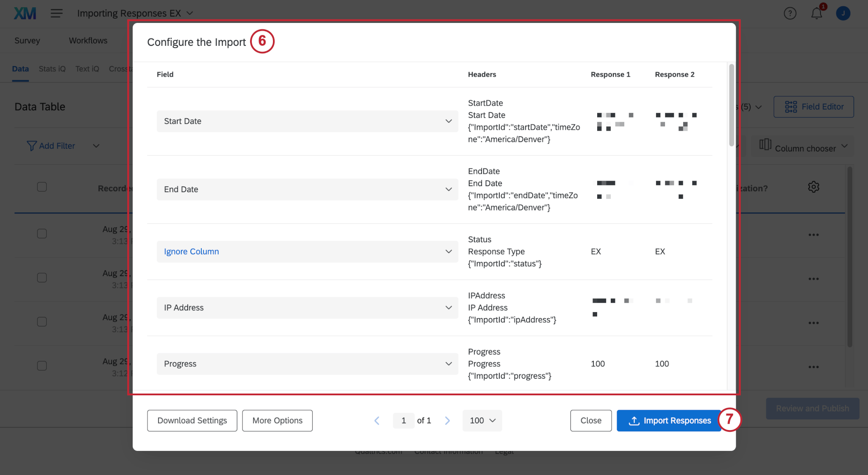Open the hamburger navigation menu

pos(56,13)
